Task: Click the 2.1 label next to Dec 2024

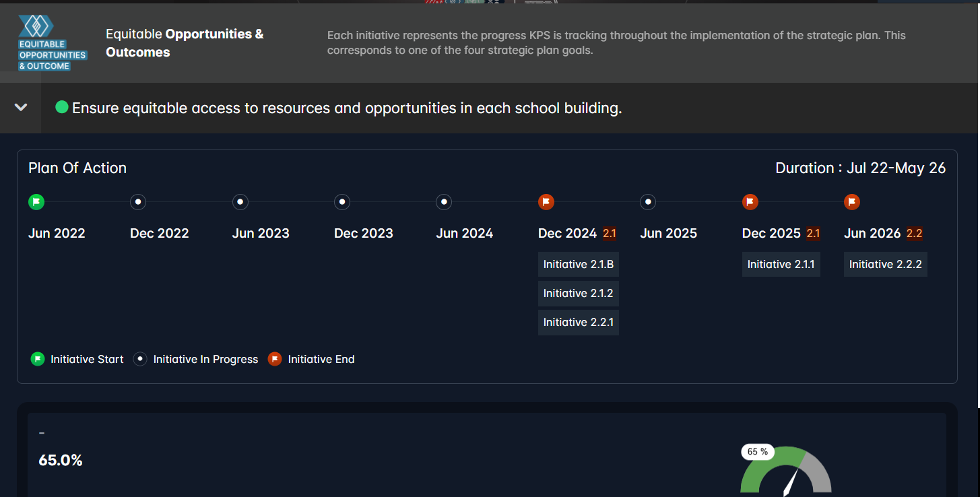Action: point(609,234)
